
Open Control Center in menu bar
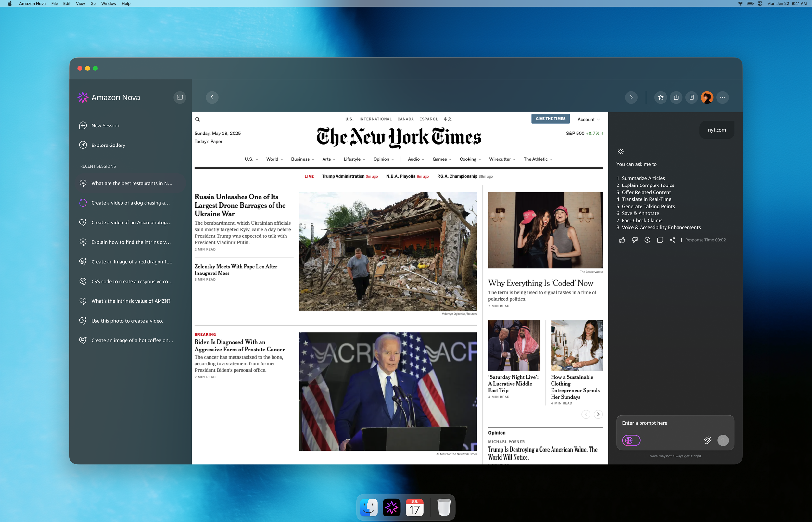point(760,3)
